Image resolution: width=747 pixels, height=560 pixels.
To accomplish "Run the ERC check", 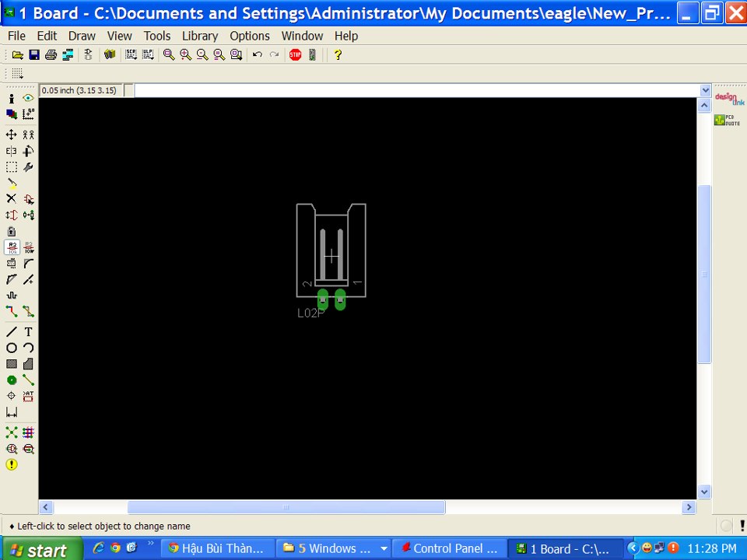I will [12, 449].
